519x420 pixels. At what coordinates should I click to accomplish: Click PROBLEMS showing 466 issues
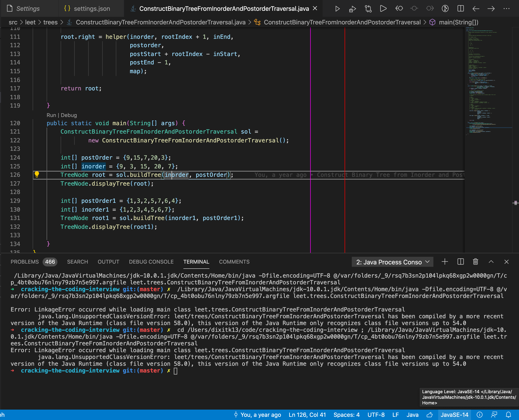(25, 262)
